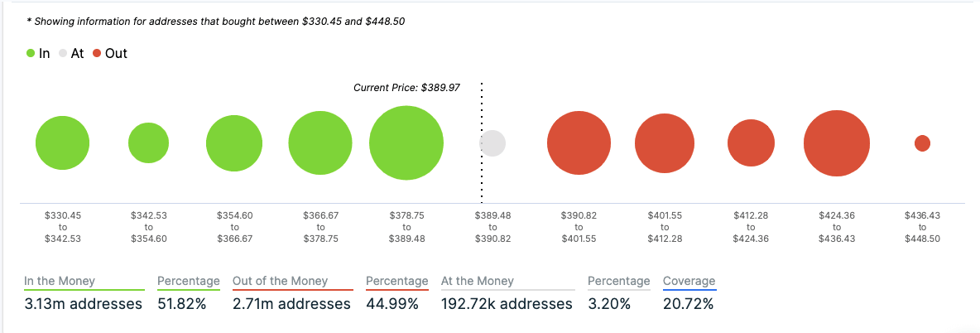The image size is (980, 333).
Task: Select the red bubble for $401.55 to $412.28
Action: 665,143
